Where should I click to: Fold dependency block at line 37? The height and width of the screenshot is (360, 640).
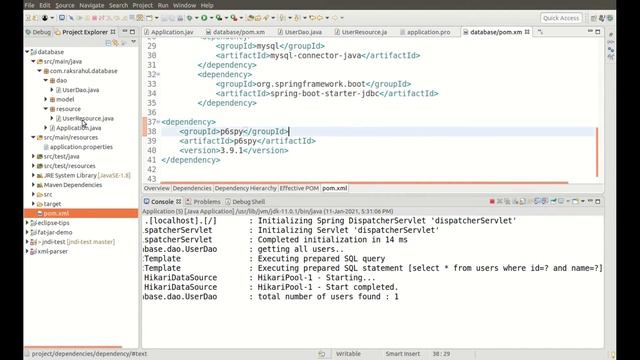[x=158, y=122]
